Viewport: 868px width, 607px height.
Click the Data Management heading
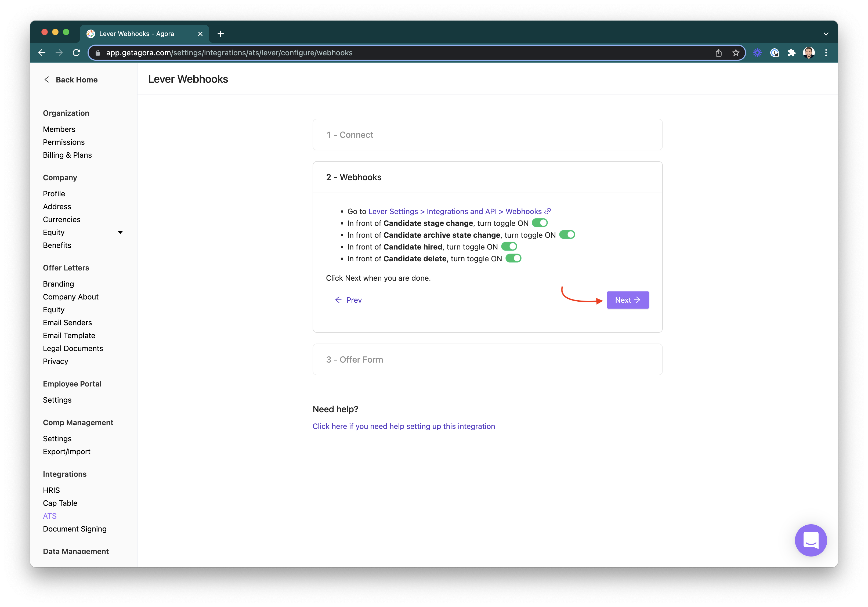coord(76,551)
